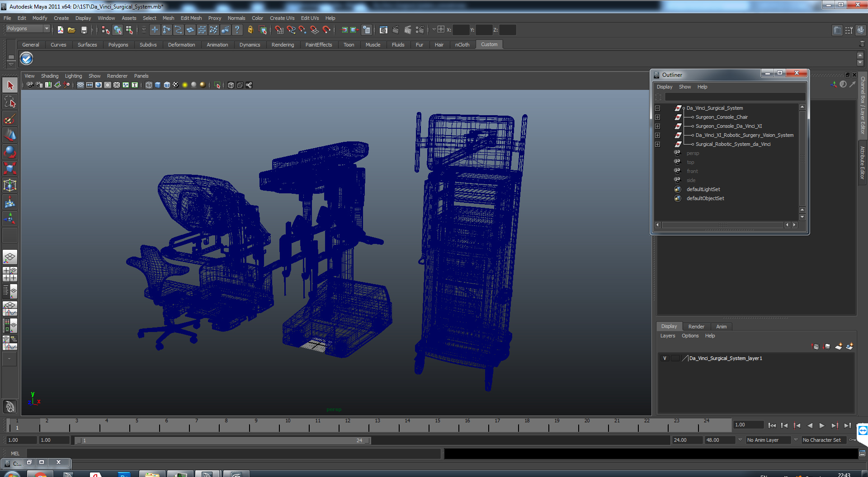
Task: Create new empty display layer
Action: [839, 346]
